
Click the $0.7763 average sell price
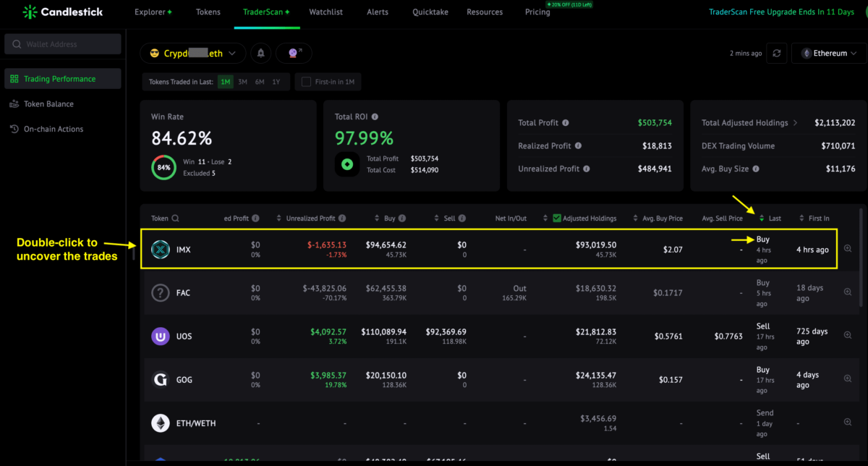(x=728, y=336)
